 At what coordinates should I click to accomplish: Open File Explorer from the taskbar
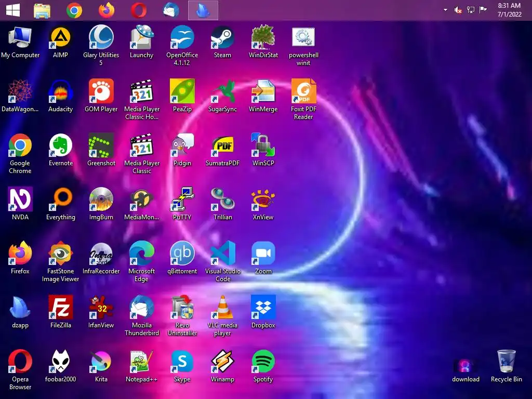click(x=42, y=10)
